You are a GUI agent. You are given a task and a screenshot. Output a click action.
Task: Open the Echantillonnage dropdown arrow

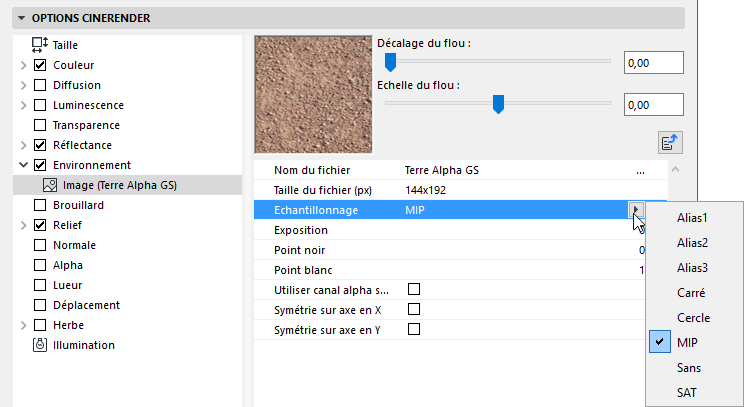click(x=636, y=209)
